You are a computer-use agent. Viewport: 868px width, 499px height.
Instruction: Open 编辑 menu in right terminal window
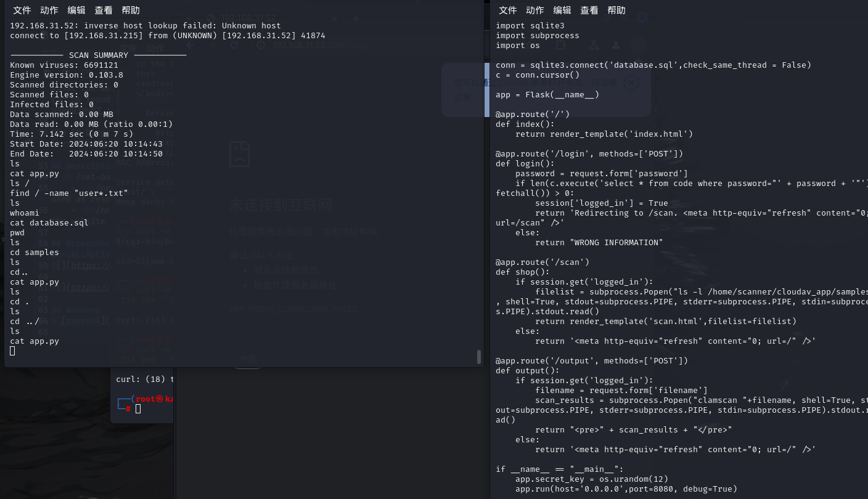coord(562,10)
